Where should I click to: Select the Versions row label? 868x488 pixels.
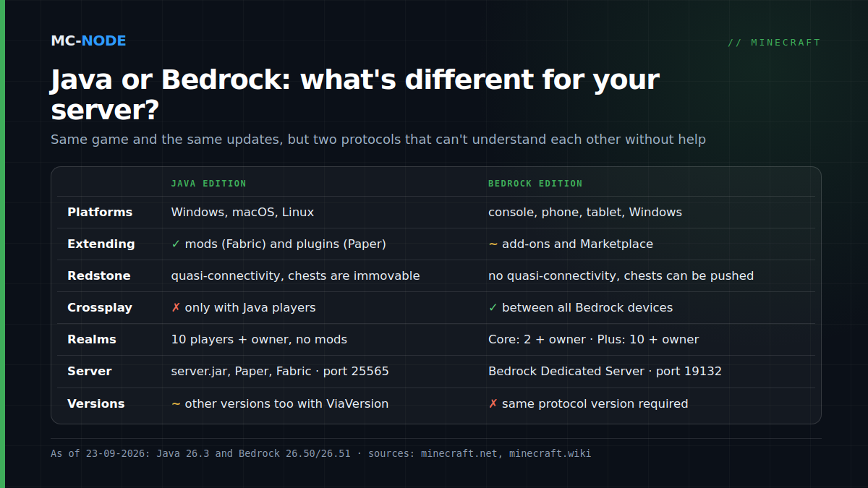[x=96, y=404]
